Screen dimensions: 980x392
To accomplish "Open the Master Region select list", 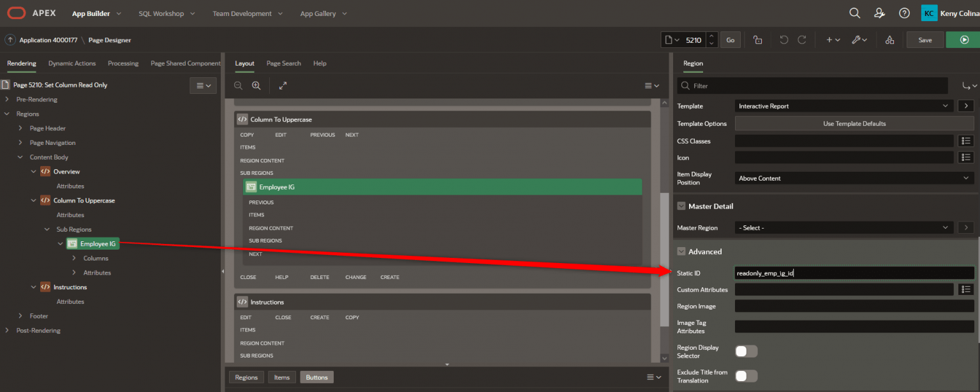I will (x=843, y=227).
